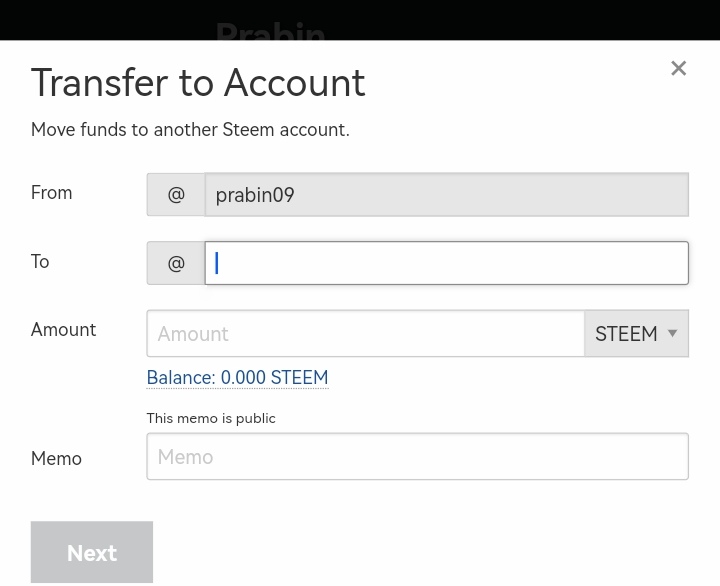The width and height of the screenshot is (720, 586).
Task: Click the Prabin name behind the dialog
Action: pos(270,30)
